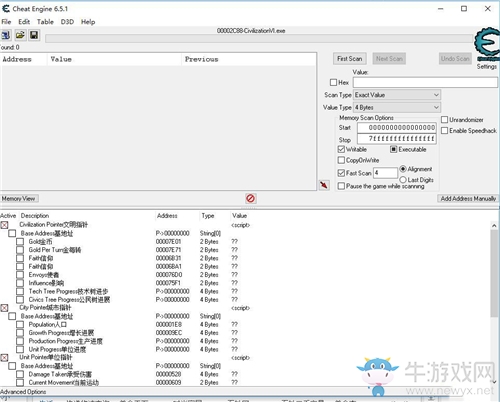Enable the Hex checkbox
This screenshot has width=500, height=402.
(333, 82)
